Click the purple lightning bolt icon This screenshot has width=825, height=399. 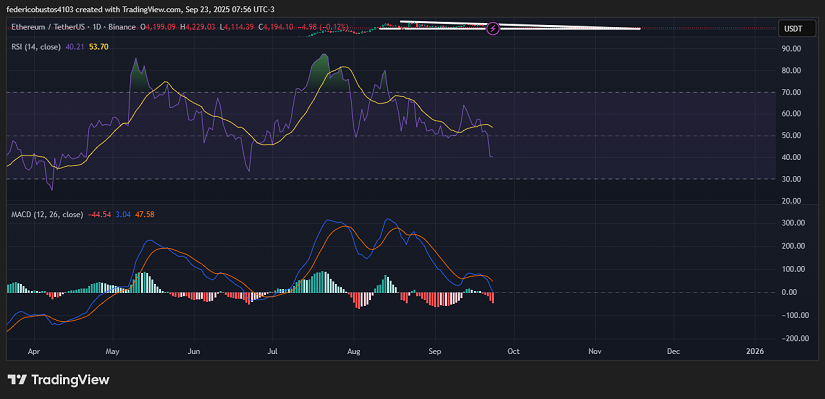(x=493, y=28)
